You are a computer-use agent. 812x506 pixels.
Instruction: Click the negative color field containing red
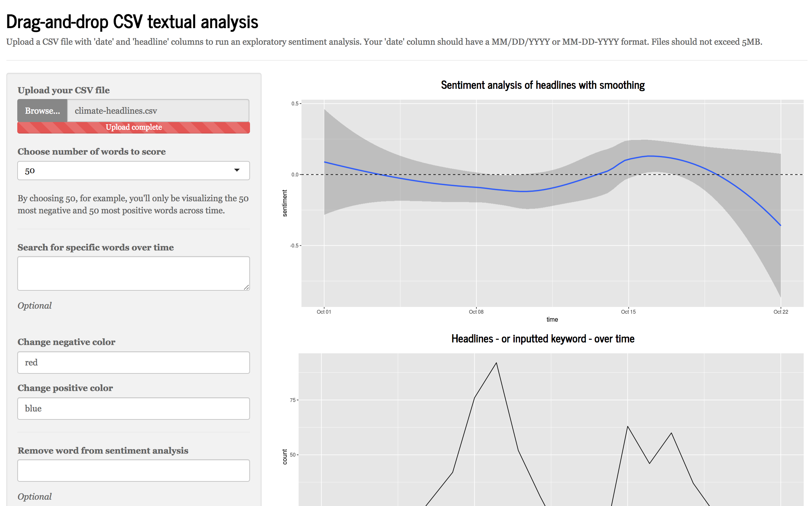pyautogui.click(x=133, y=363)
